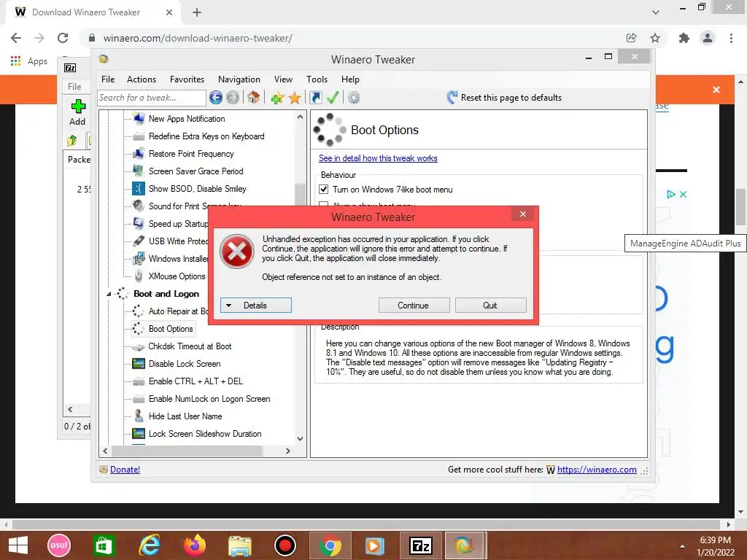Open the Chrome extensions puzzle icon
The image size is (747, 560).
(684, 38)
